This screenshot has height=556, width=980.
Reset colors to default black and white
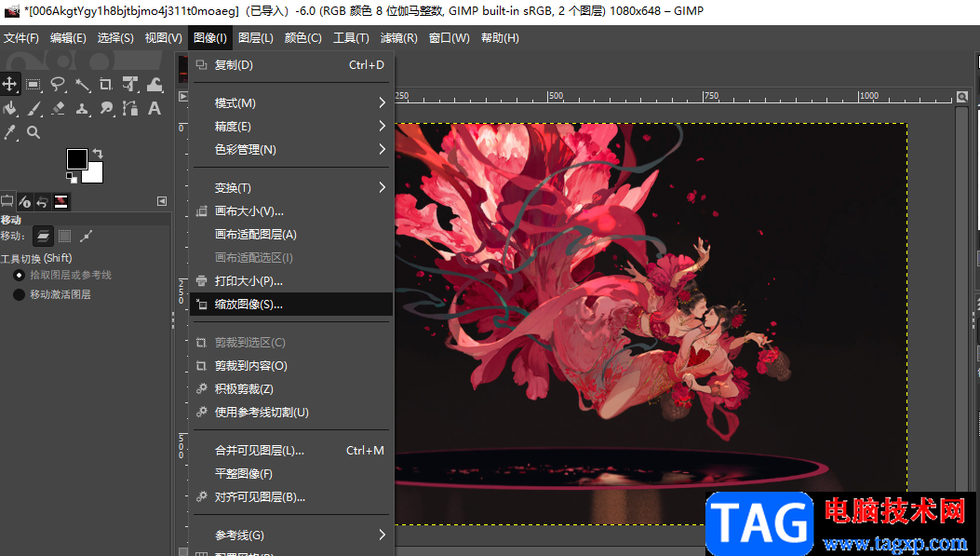click(72, 178)
